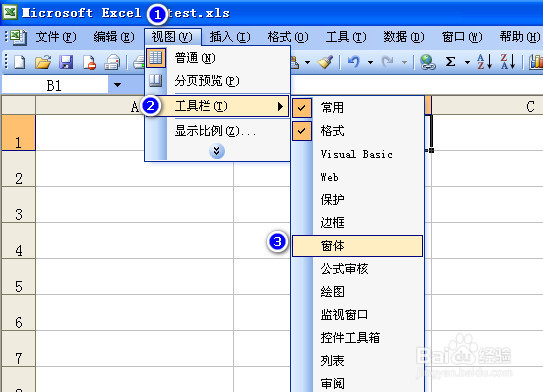Open the 工具栏 submenu arrow
The width and height of the screenshot is (543, 392).
pos(280,106)
